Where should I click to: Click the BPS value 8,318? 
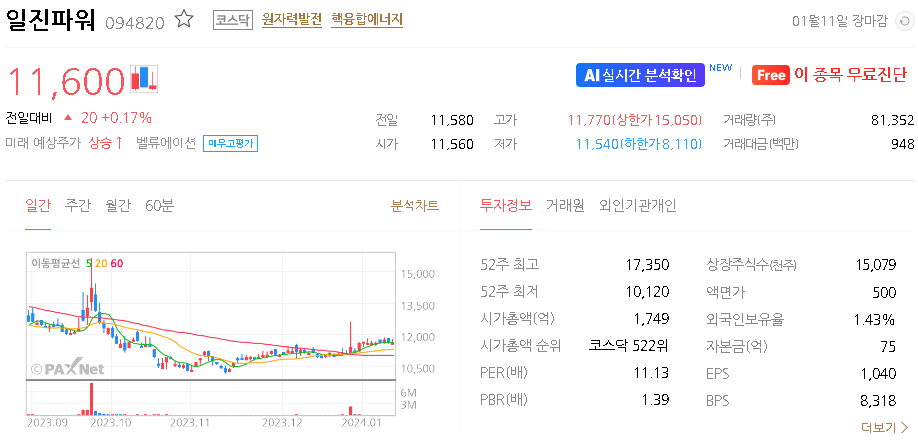[x=878, y=400]
